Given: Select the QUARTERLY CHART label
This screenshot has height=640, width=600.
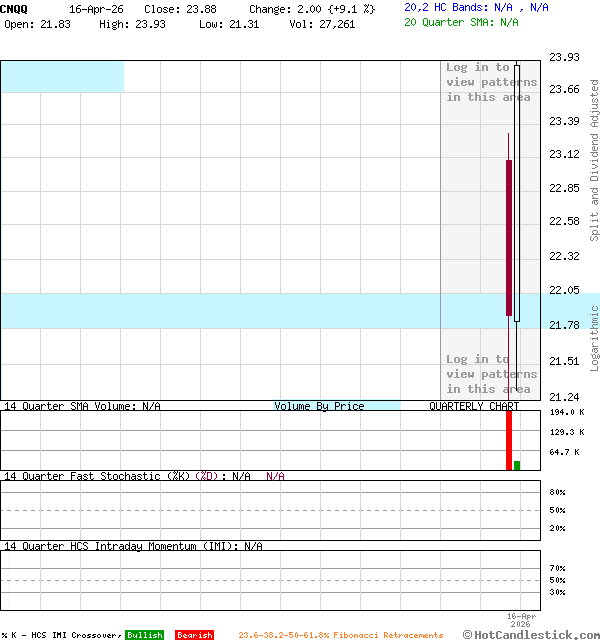Looking at the screenshot, I should (474, 406).
